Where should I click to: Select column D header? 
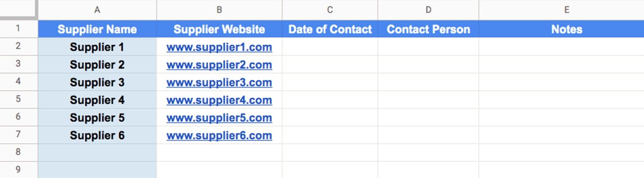pos(428,10)
